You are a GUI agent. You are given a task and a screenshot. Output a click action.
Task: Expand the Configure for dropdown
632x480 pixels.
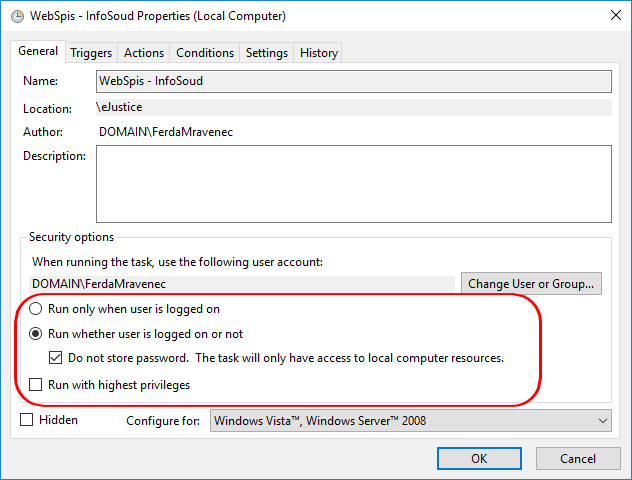tap(411, 421)
